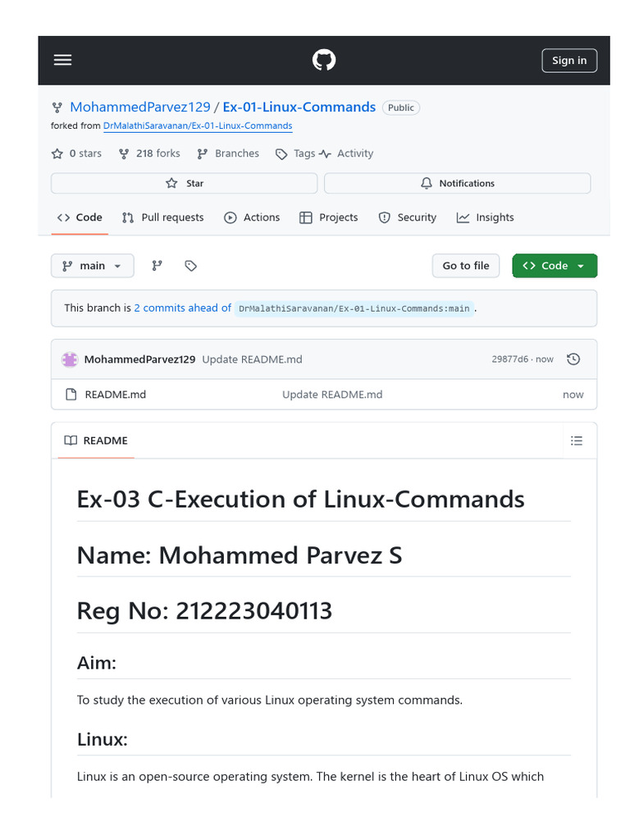Click the fork icon before repository owner name

click(x=57, y=107)
